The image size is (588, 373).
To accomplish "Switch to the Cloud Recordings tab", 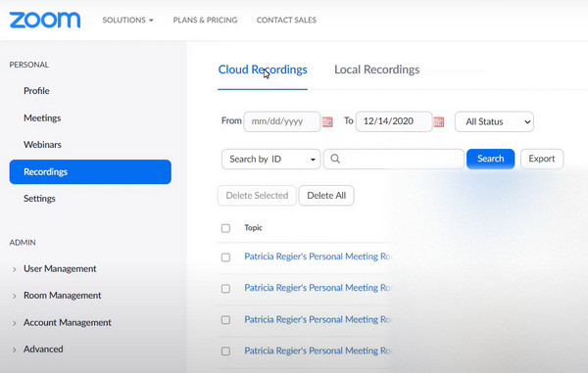I will (263, 70).
